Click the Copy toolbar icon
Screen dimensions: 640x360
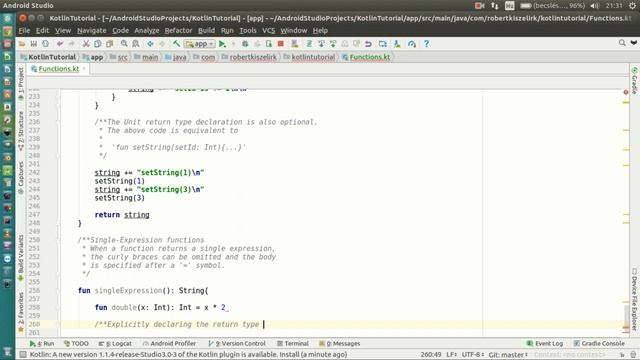click(x=98, y=44)
